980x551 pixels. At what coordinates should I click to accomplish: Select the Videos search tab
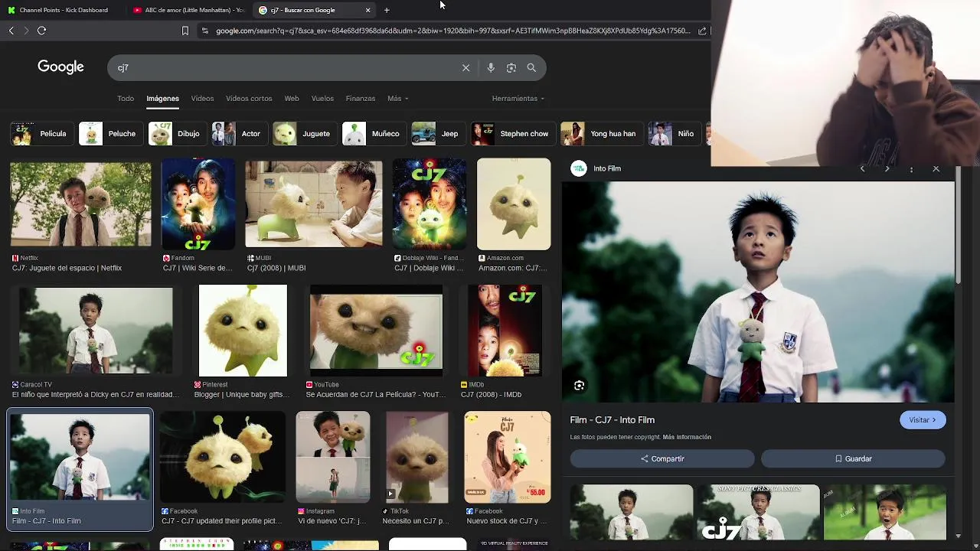[202, 98]
